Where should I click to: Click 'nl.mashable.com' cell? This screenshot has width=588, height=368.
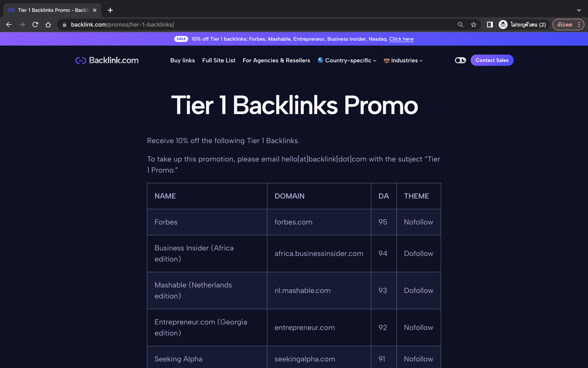point(319,290)
